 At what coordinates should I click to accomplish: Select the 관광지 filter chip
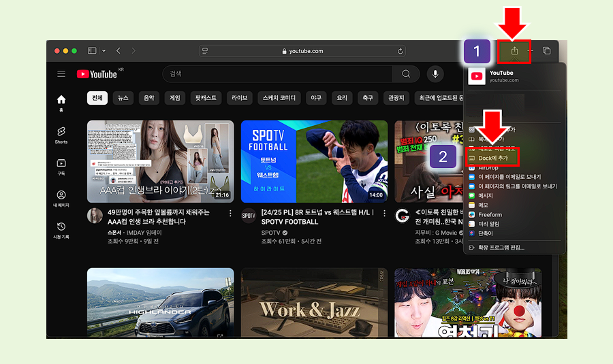[396, 98]
